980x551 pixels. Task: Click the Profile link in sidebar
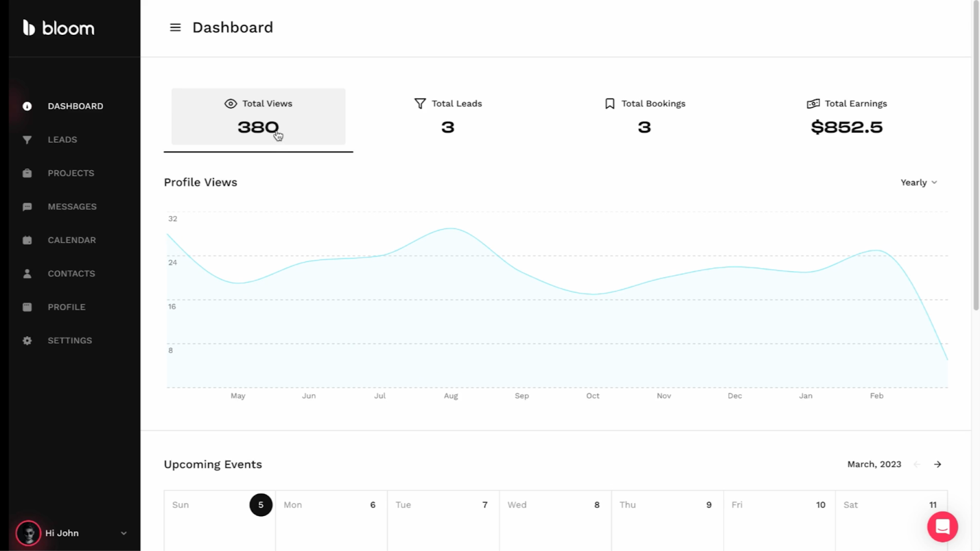(x=66, y=307)
